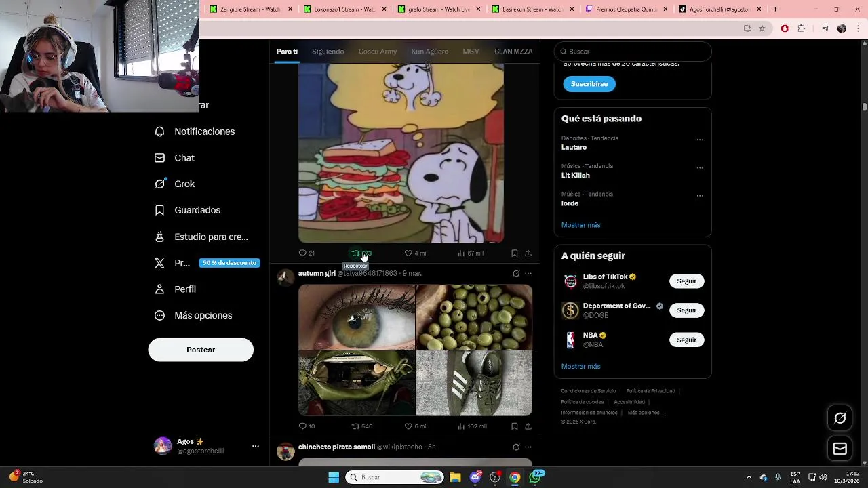Open Notificaciones bell icon in sidebar

click(x=159, y=131)
